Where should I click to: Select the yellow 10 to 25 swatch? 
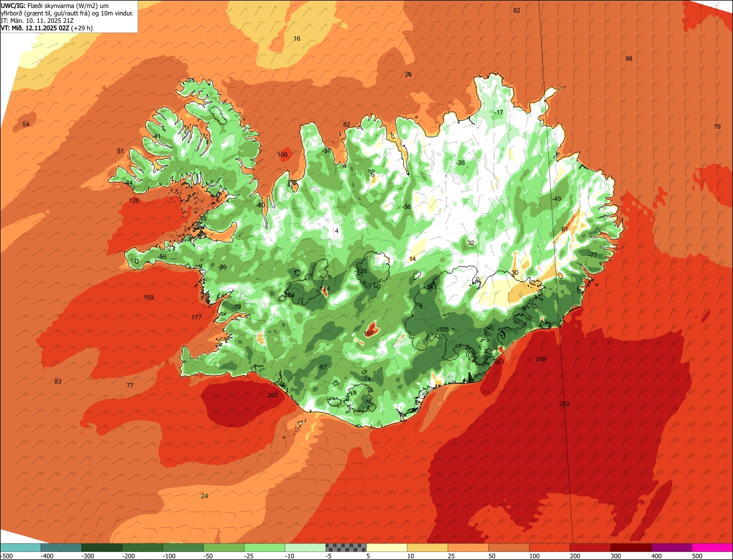(x=427, y=547)
